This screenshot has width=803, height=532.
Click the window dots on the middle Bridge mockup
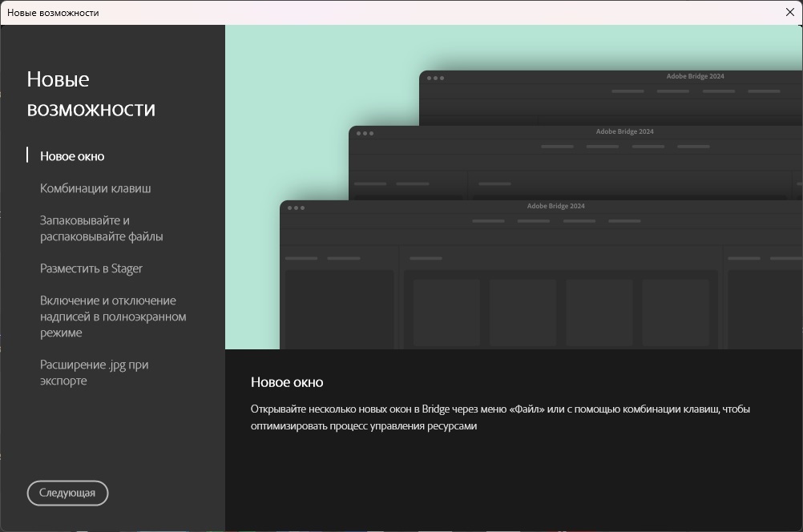click(365, 133)
